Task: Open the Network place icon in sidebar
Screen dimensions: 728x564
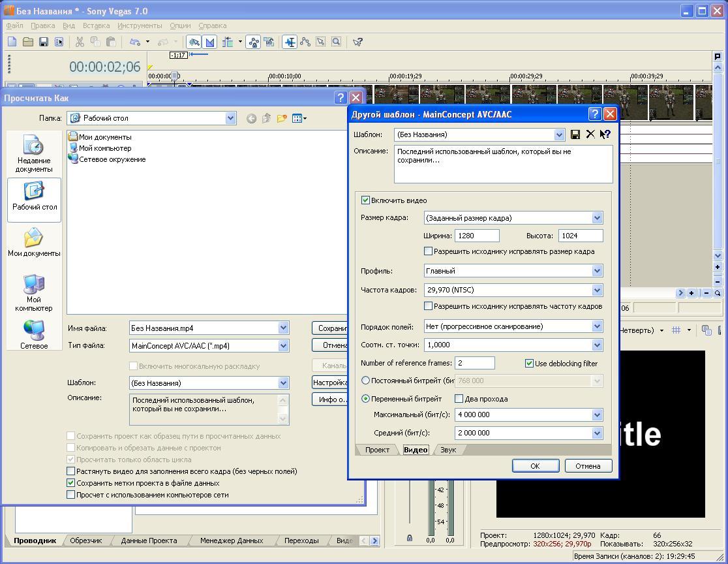Action: tap(34, 334)
